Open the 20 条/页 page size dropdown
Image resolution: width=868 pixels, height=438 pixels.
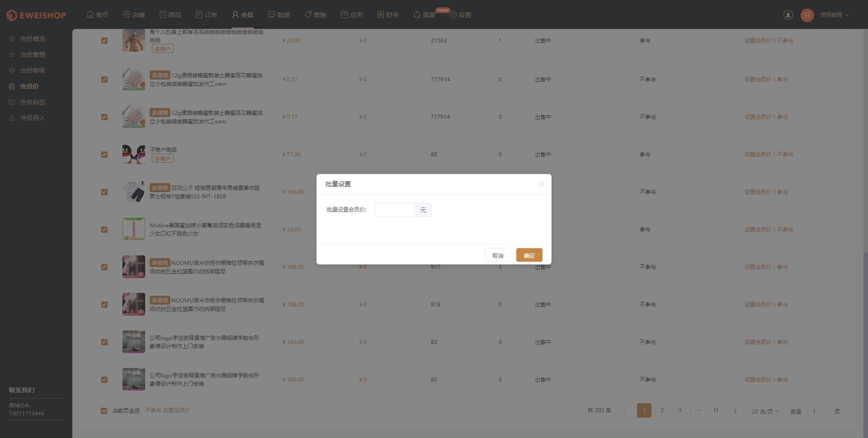point(765,411)
